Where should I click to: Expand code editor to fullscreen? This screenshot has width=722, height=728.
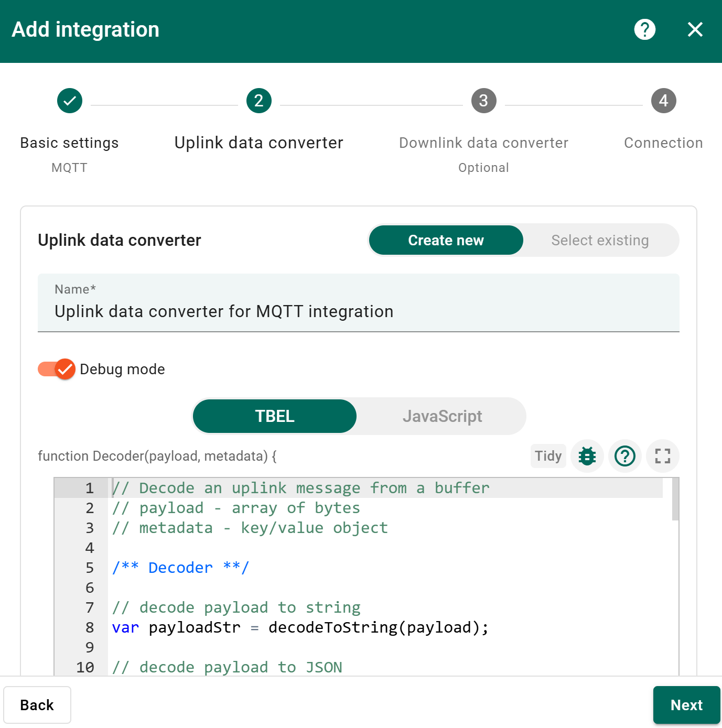pos(662,456)
